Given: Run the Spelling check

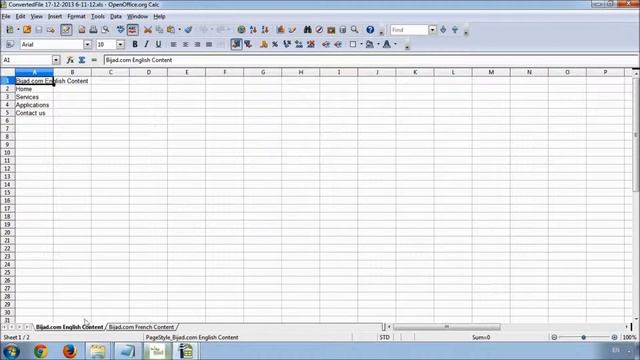Looking at the screenshot, I should coord(120,30).
